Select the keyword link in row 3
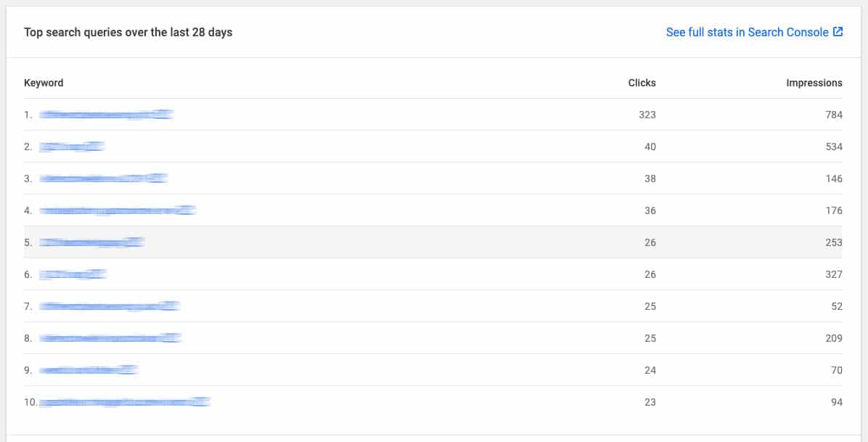 coord(103,179)
